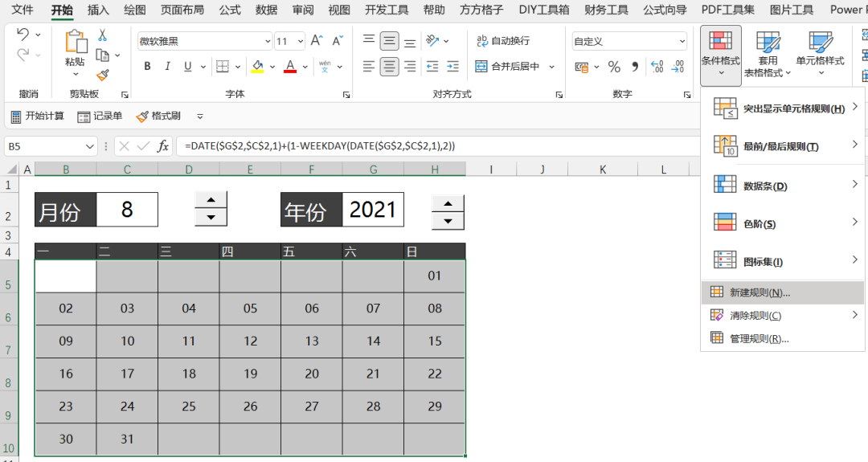Click the accounting currency format icon
Image resolution: width=868 pixels, height=462 pixels.
click(x=582, y=67)
